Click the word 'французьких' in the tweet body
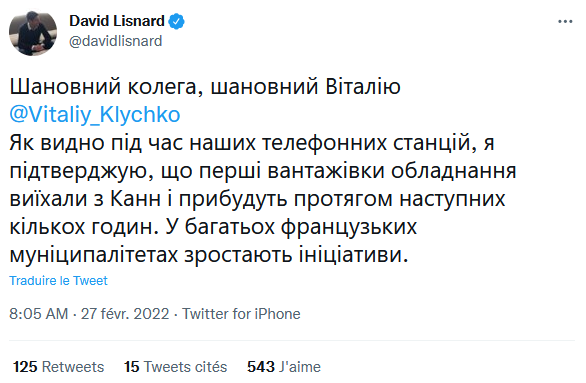Screen dimensions: 586x383 349,227
